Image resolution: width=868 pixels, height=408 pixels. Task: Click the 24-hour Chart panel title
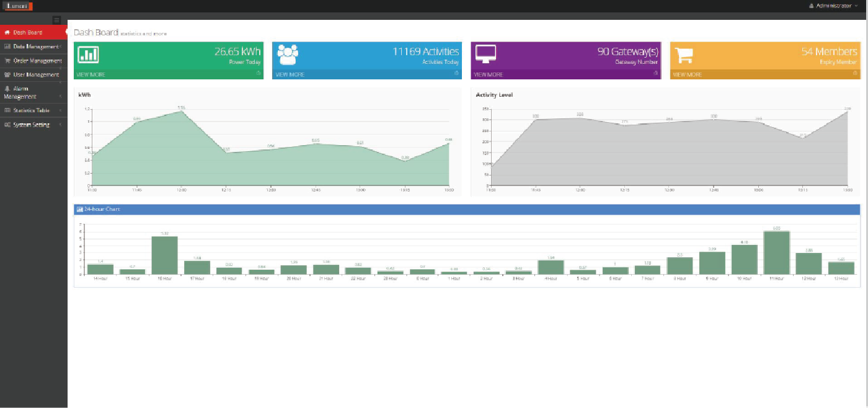(x=102, y=210)
